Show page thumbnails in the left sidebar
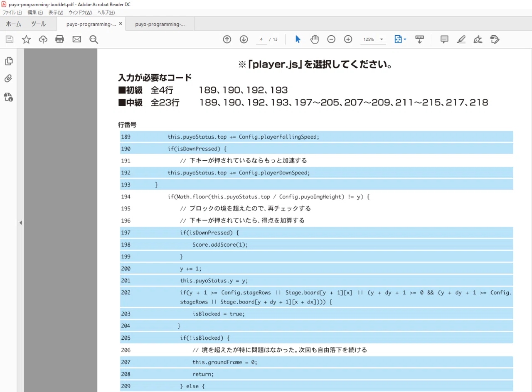 click(x=9, y=61)
